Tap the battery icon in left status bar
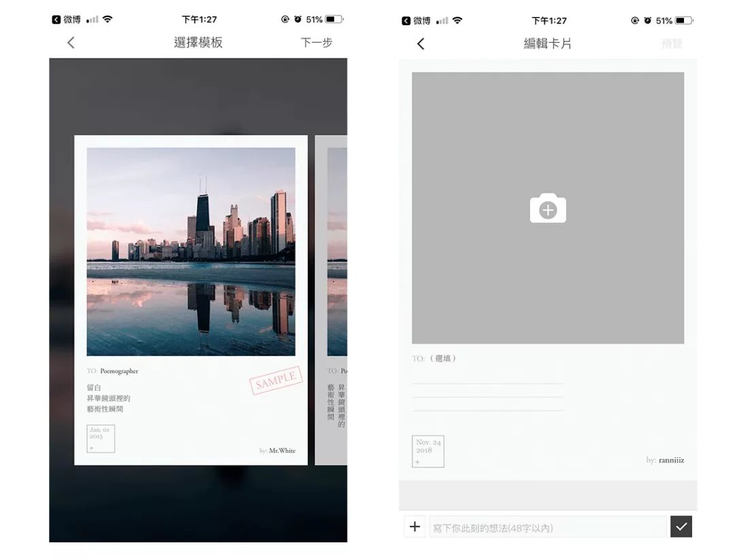 [x=334, y=20]
